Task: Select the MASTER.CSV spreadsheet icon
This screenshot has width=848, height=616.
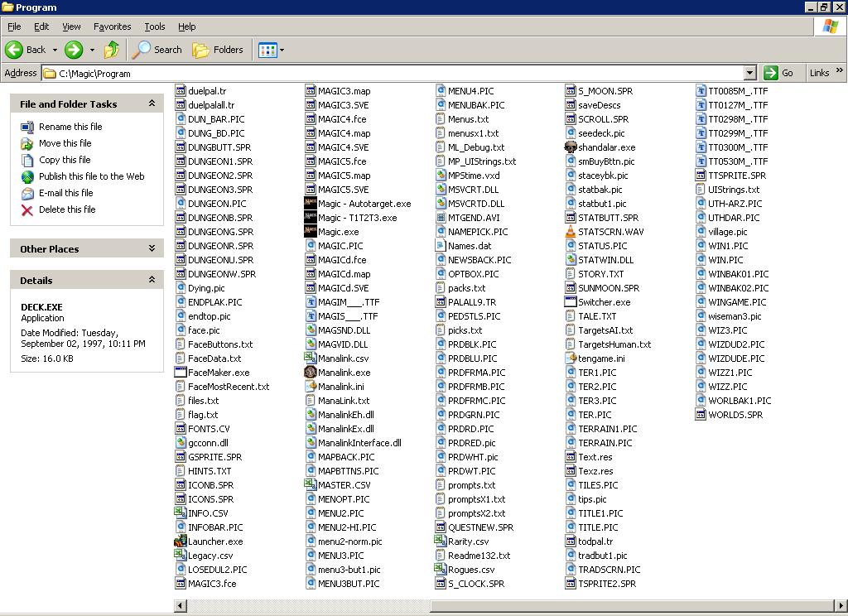Action: coord(311,484)
